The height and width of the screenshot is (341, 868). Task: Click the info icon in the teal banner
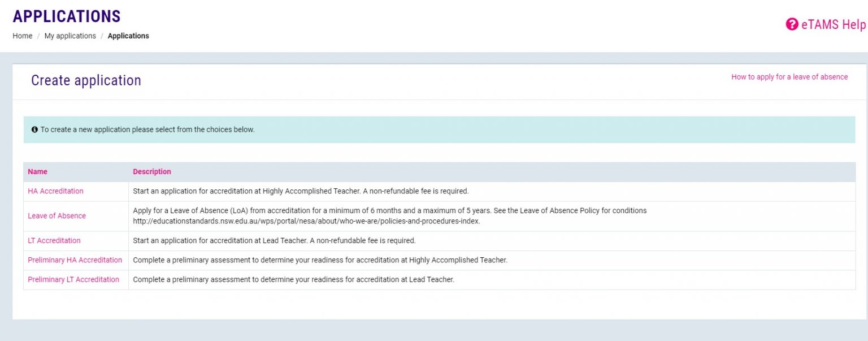34,130
